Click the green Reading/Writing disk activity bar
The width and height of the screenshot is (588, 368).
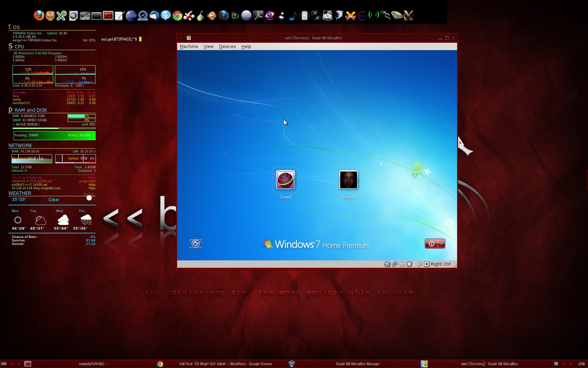(x=54, y=135)
